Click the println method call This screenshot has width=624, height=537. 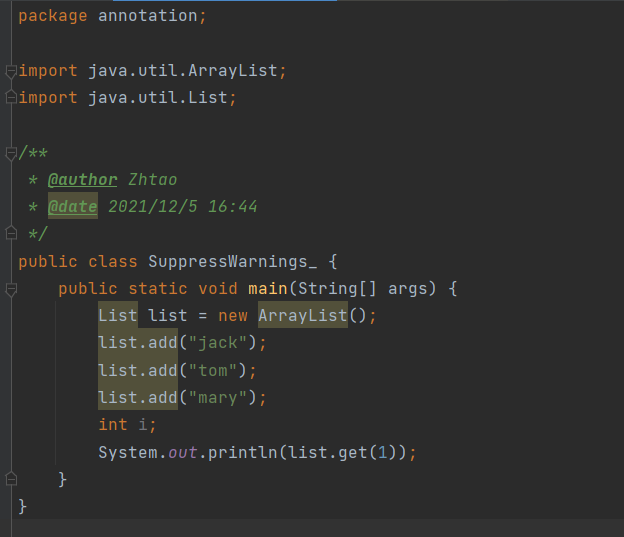point(242,453)
